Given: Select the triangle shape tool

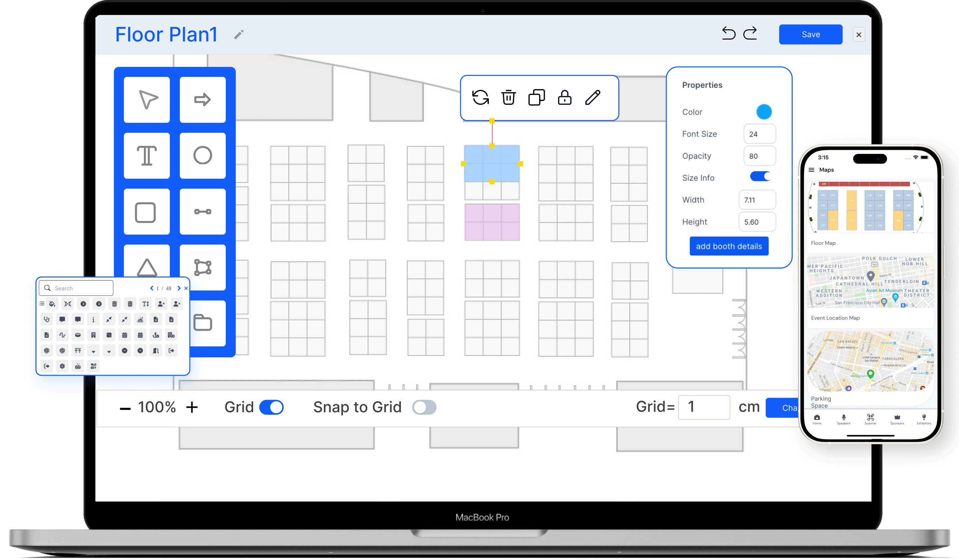Looking at the screenshot, I should click(147, 262).
